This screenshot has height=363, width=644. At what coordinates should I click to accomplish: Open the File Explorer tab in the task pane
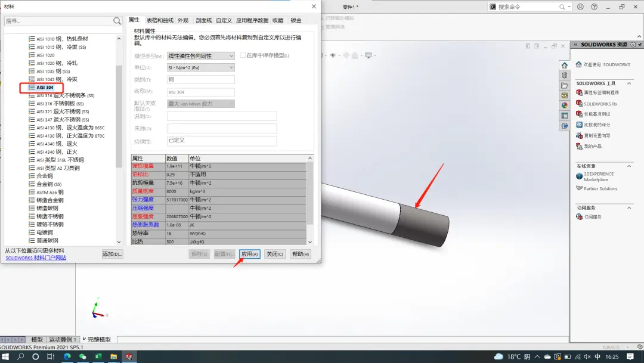565,85
